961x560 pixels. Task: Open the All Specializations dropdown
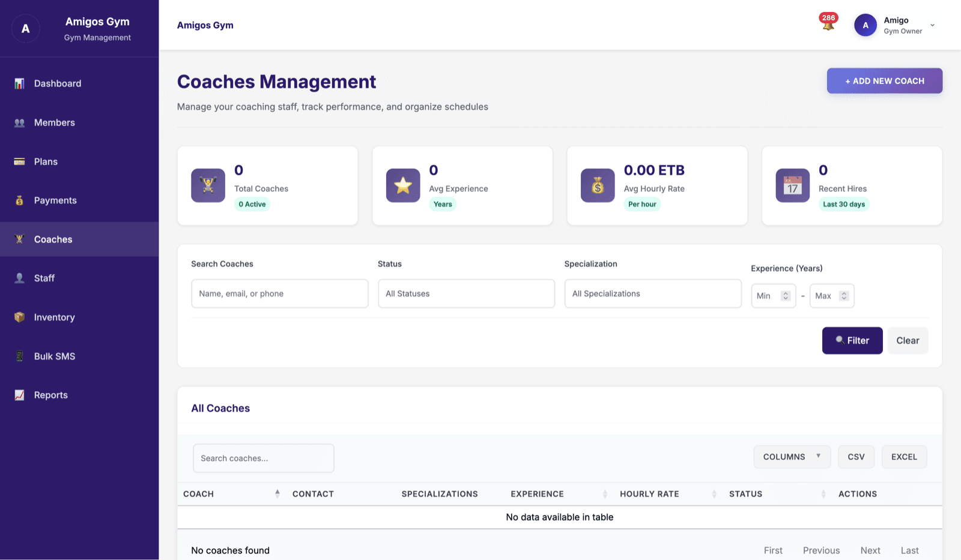(x=653, y=294)
